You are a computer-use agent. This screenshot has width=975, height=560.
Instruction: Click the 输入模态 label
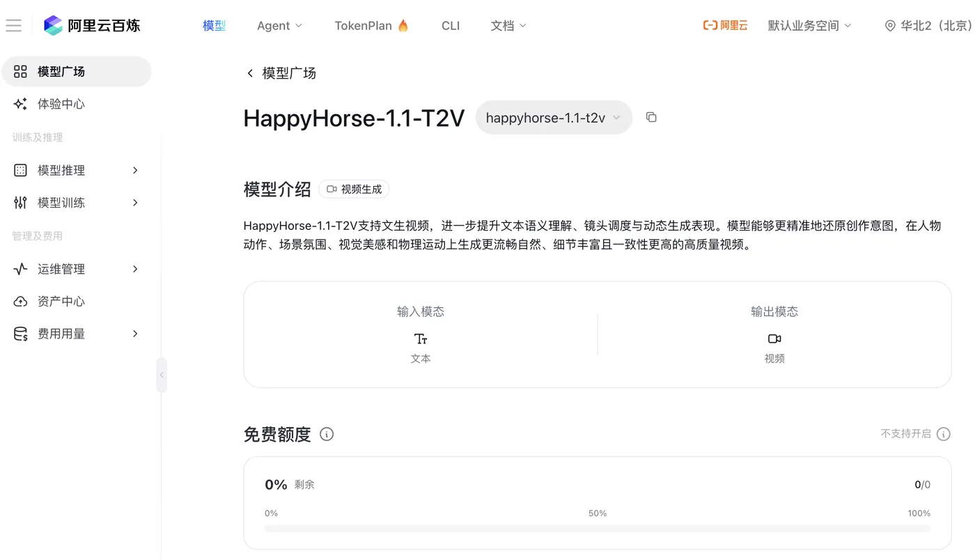(x=421, y=312)
